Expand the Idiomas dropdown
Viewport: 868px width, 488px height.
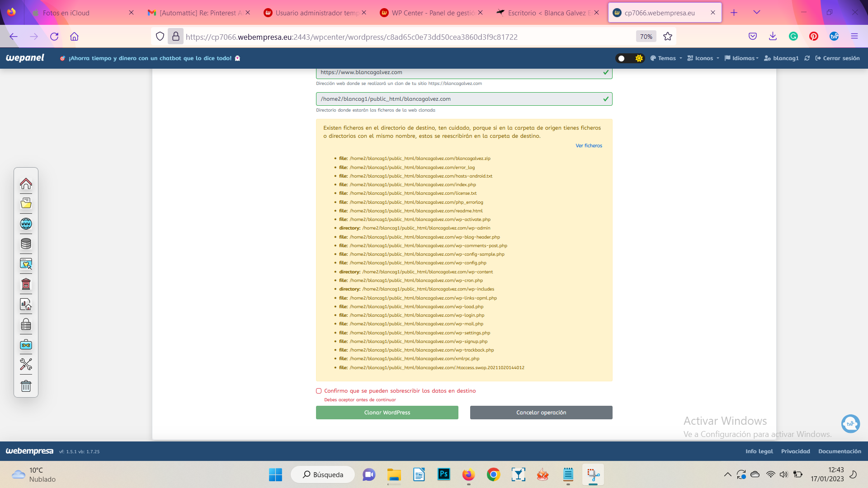(x=741, y=58)
